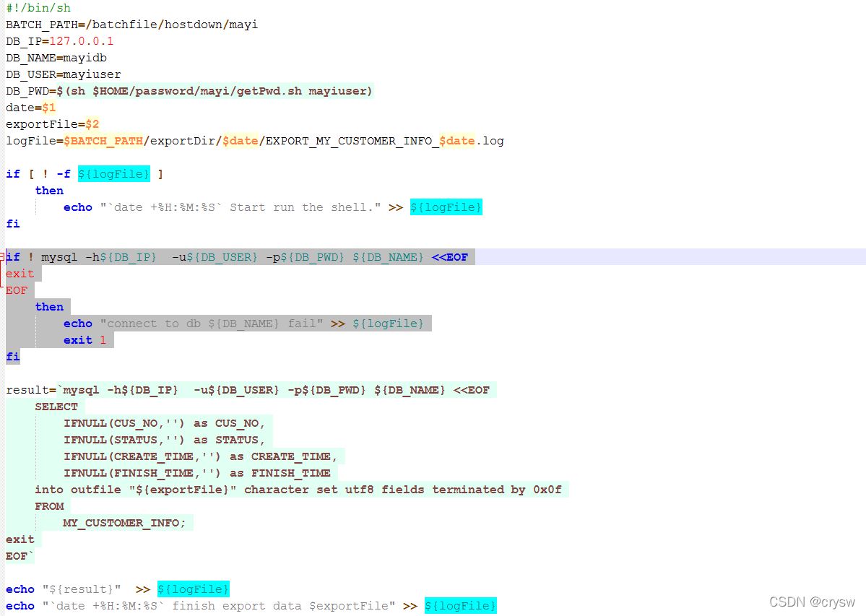Click 'into outfile' in the SQL statement
Image resolution: width=866 pixels, height=616 pixels.
(78, 489)
